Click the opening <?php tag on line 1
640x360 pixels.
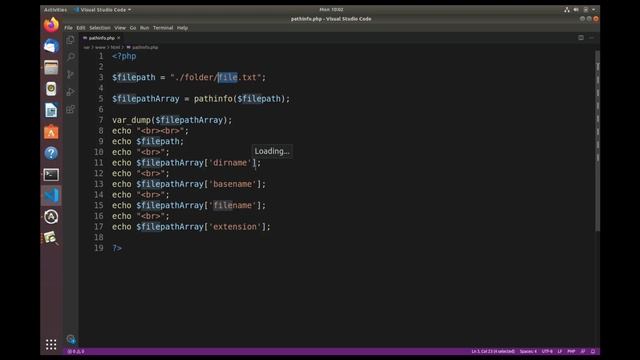pyautogui.click(x=124, y=56)
